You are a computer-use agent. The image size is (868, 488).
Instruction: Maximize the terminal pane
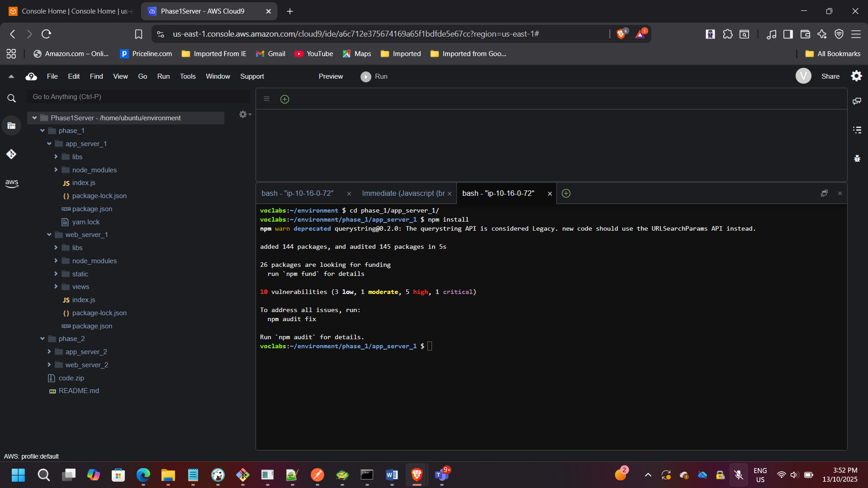click(824, 194)
